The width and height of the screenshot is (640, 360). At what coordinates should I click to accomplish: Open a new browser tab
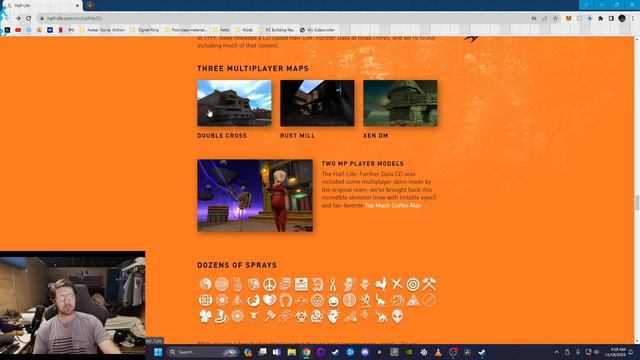pos(90,6)
